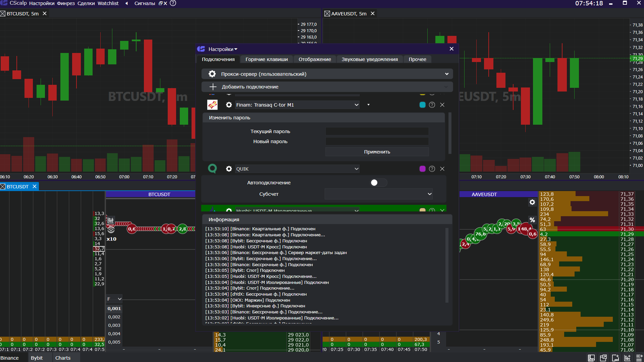
Task: Click the add workspace panel icon
Action: [615, 358]
